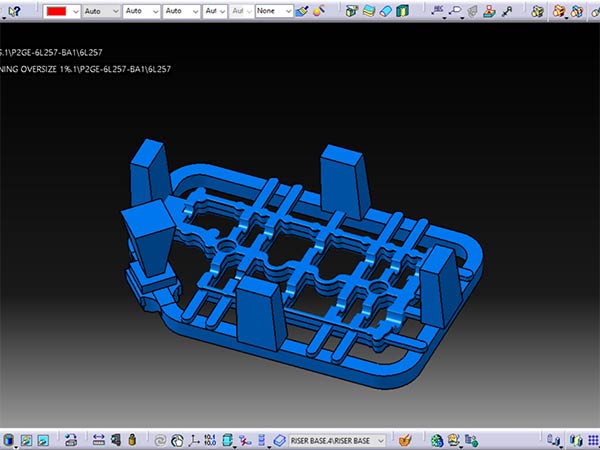Click the Update spiral icon in bottom toolbar
The image size is (600, 450).
(159, 440)
